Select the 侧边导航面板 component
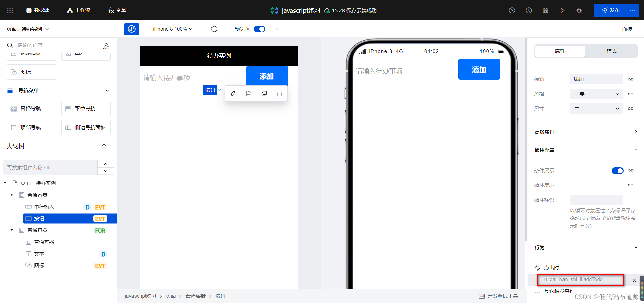This screenshot has width=644, height=303. pyautogui.click(x=86, y=128)
